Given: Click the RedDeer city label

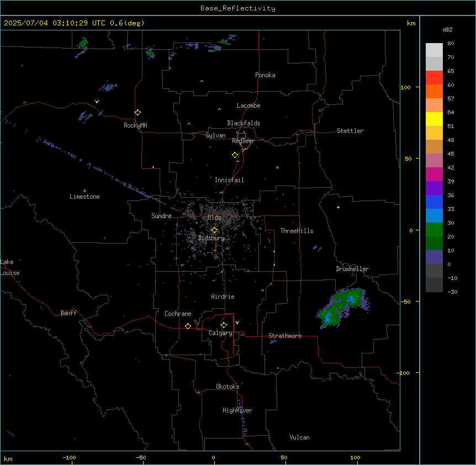Looking at the screenshot, I should 243,141.
